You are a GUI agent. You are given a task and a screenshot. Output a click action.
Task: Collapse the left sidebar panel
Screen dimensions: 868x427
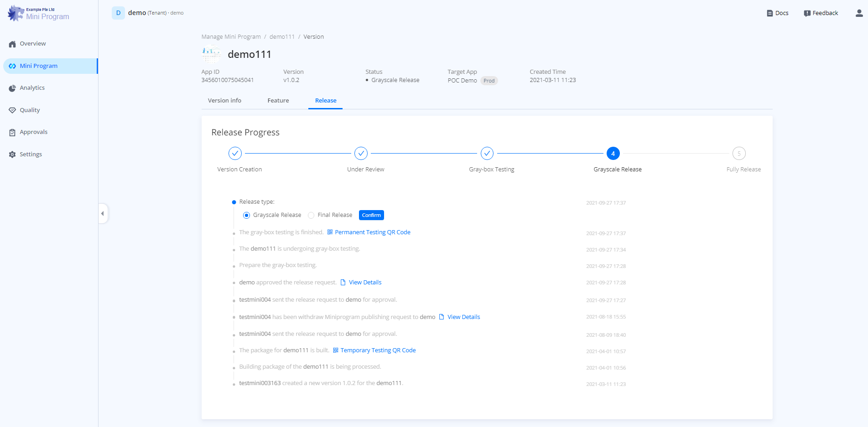tap(103, 213)
